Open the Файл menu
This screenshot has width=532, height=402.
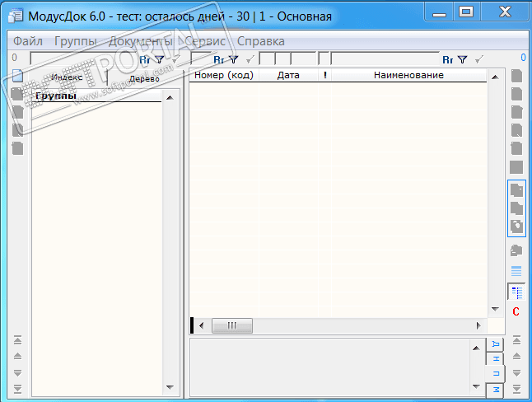coord(28,41)
